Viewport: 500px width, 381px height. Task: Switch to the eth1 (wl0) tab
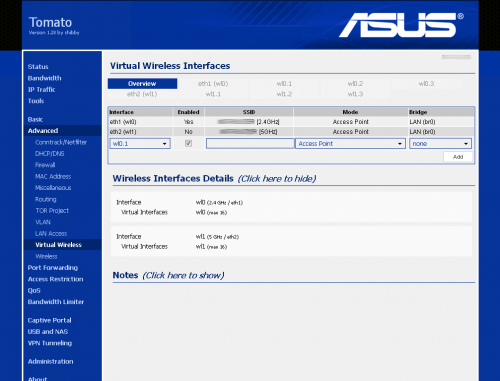tap(213, 84)
